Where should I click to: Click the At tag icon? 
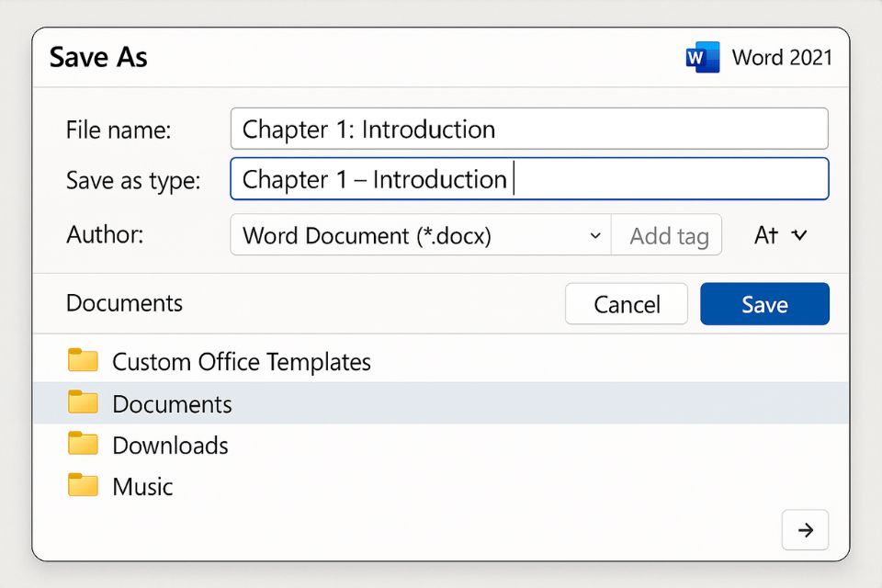767,235
